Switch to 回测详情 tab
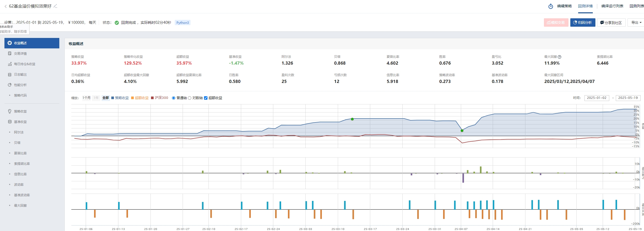644x231 pixels. click(585, 6)
